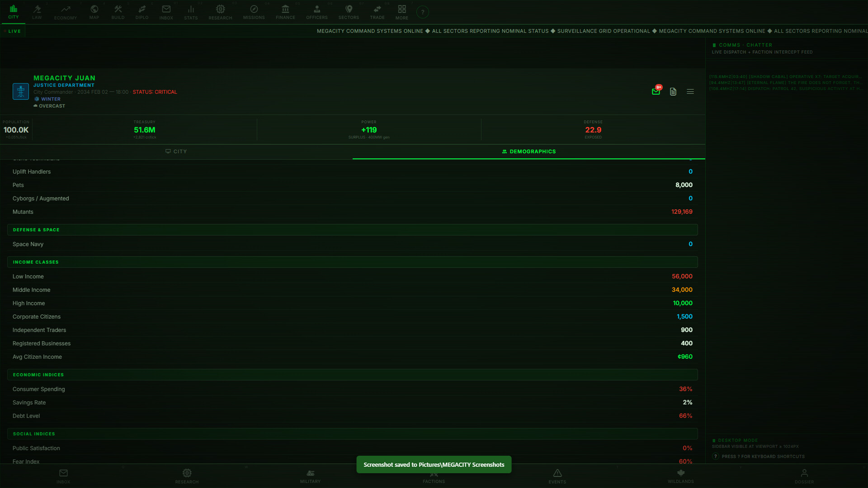Click the Dispatch Patrol 42 message
868x488 pixels.
coord(786,89)
